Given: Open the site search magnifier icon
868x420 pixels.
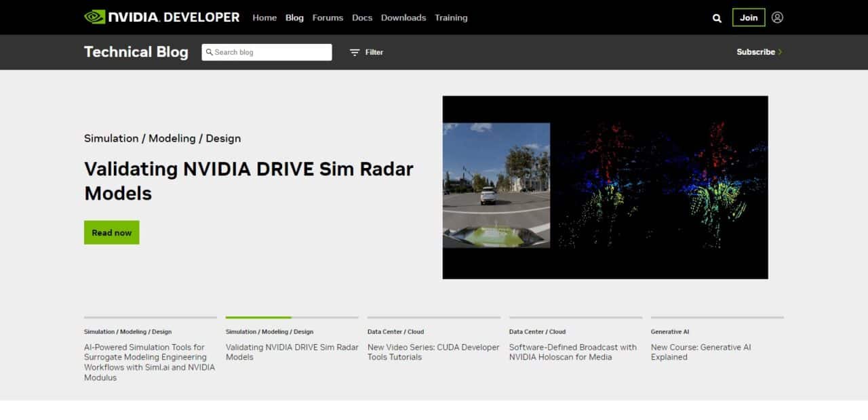Looking at the screenshot, I should (x=717, y=18).
